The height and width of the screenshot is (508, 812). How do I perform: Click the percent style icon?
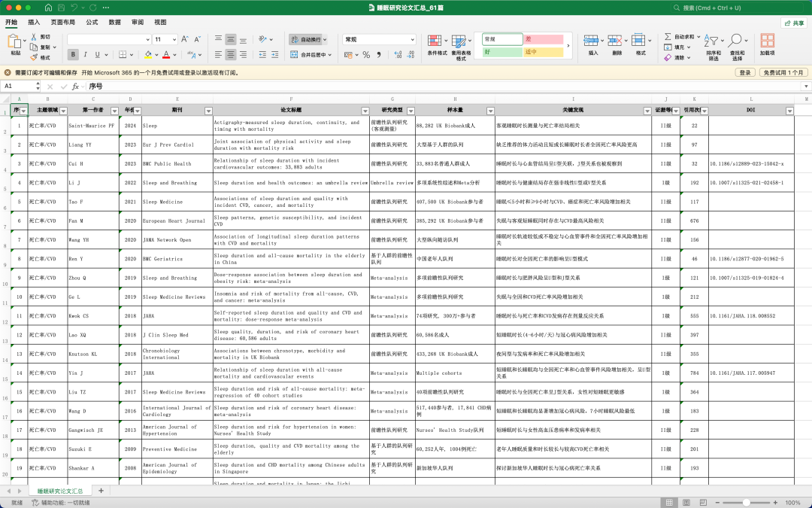[x=366, y=54]
